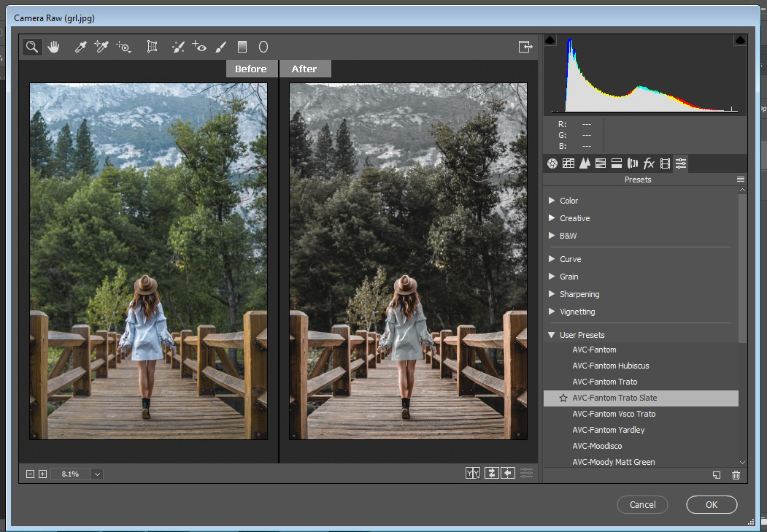Screen dimensions: 767x532
Task: Select the Hand tool
Action: coord(53,47)
